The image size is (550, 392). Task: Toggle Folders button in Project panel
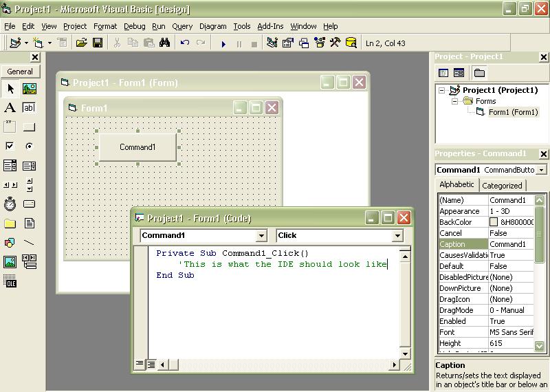coord(479,73)
